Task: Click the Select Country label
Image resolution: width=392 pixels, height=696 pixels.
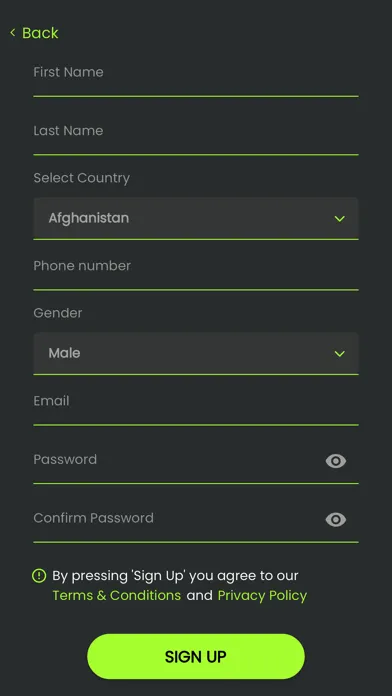Action: point(82,178)
